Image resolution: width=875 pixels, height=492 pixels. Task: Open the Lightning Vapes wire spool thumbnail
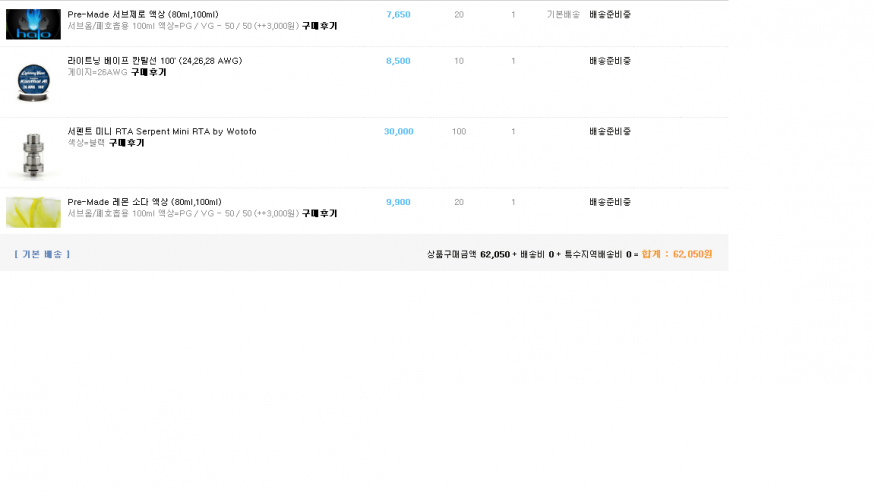pos(33,81)
